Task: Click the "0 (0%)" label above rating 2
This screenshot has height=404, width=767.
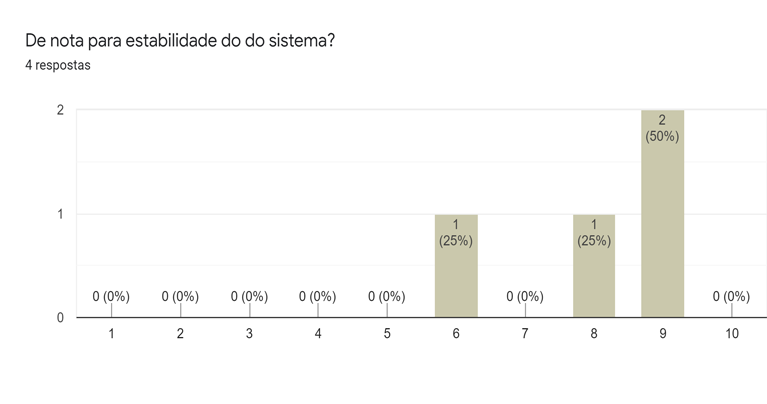Action: tap(180, 296)
